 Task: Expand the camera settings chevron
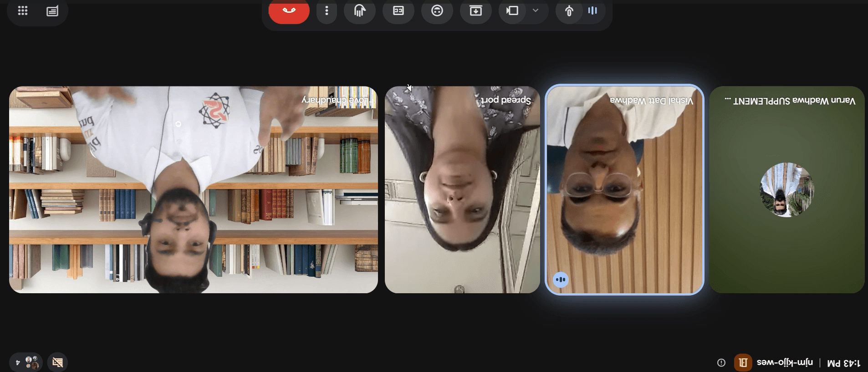click(x=536, y=10)
